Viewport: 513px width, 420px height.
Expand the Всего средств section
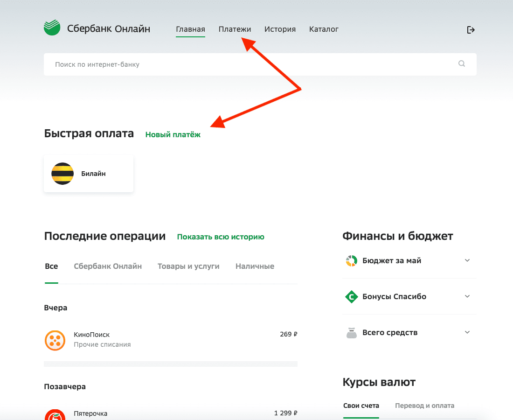[x=467, y=332]
